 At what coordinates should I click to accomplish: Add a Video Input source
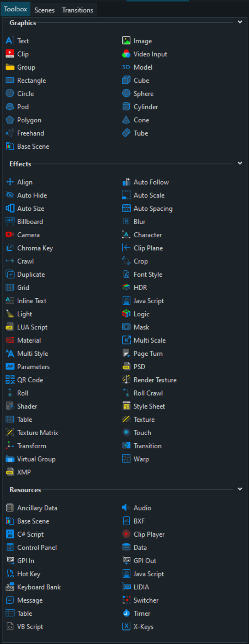coord(151,54)
